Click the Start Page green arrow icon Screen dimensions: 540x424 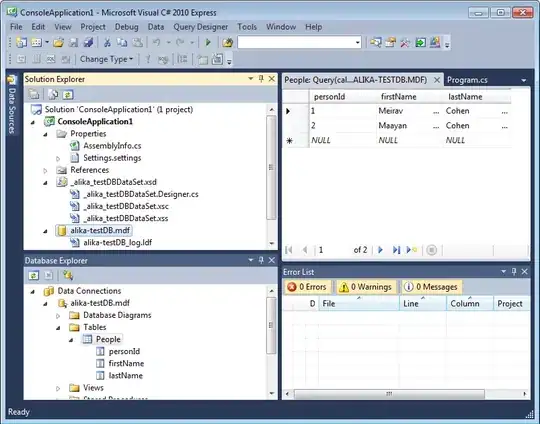click(x=420, y=43)
